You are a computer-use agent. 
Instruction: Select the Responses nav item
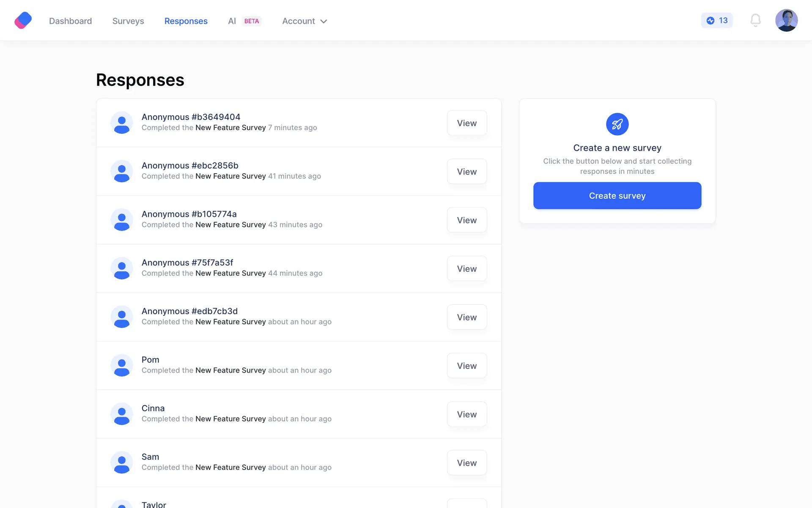(186, 21)
